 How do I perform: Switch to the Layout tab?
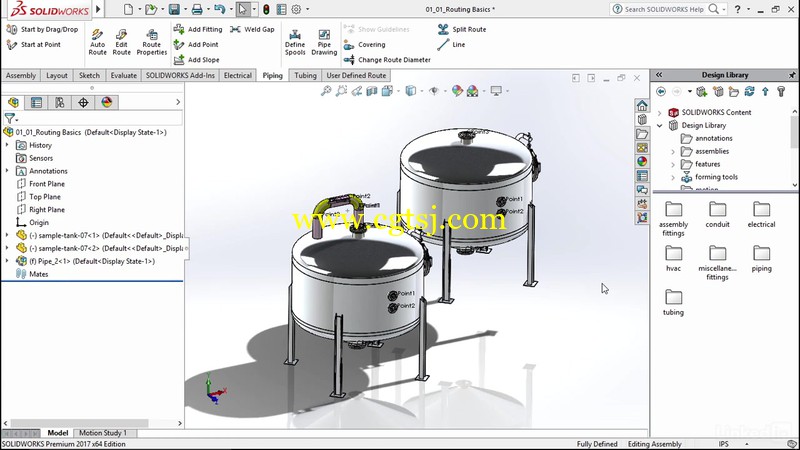click(57, 76)
